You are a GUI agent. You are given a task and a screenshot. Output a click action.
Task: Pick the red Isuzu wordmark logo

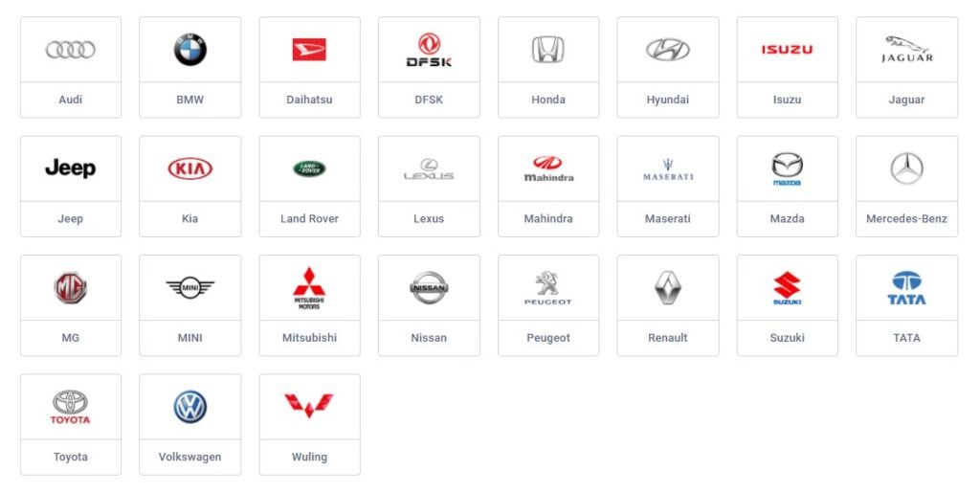(x=787, y=50)
